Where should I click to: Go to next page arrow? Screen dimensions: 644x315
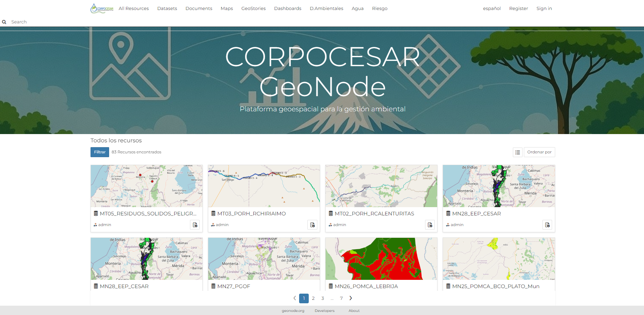tap(350, 298)
